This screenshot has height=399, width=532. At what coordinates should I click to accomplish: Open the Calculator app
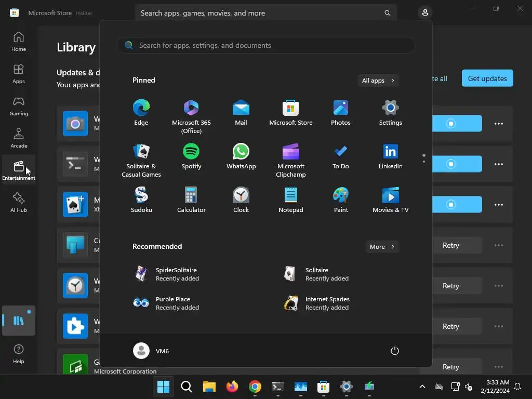[191, 200]
